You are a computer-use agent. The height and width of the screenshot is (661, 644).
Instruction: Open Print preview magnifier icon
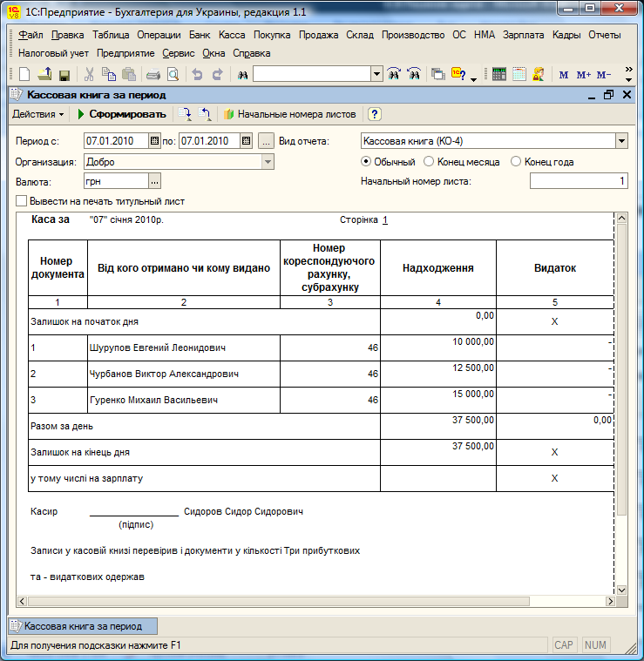point(173,75)
